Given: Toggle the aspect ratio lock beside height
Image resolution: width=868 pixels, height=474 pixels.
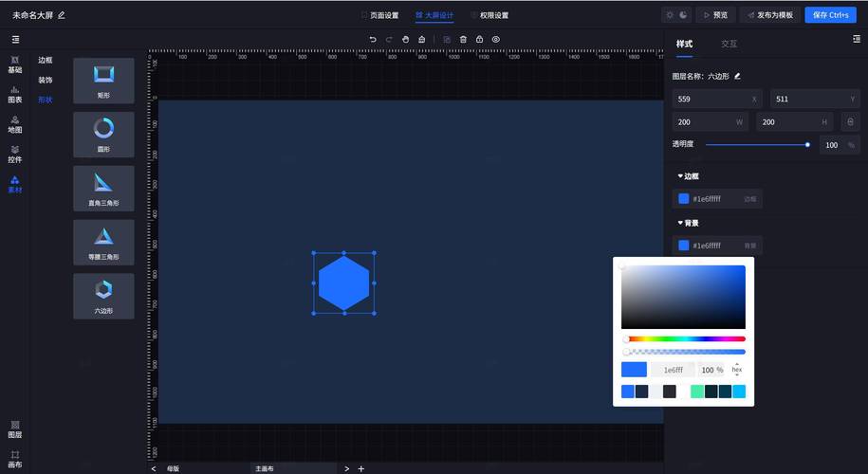Looking at the screenshot, I should 850,121.
